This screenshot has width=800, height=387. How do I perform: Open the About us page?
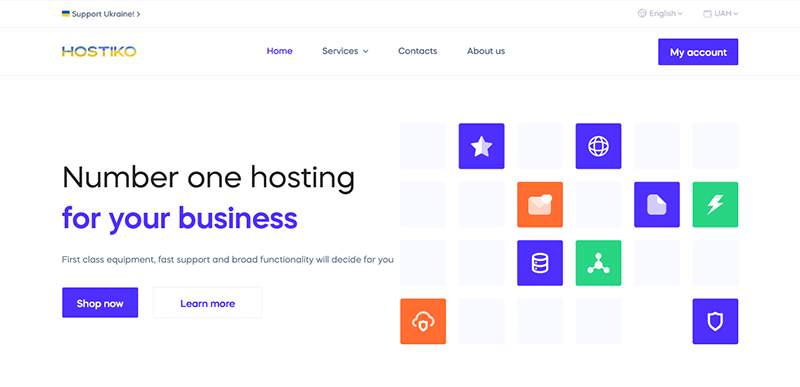(x=486, y=51)
